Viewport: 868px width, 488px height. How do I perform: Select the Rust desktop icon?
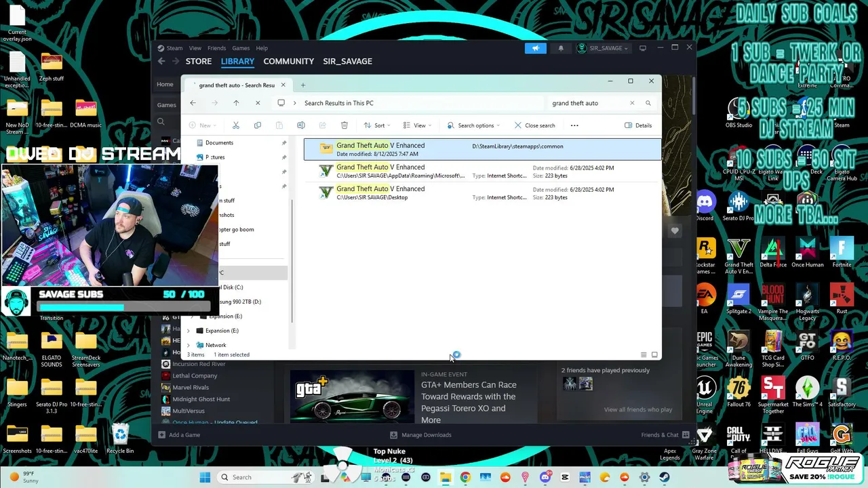842,299
